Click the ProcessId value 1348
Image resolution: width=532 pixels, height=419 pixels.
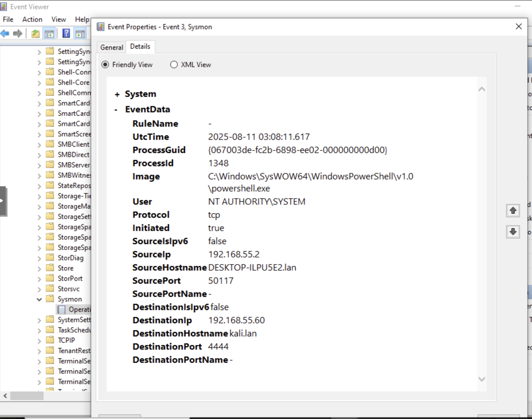pyautogui.click(x=218, y=163)
